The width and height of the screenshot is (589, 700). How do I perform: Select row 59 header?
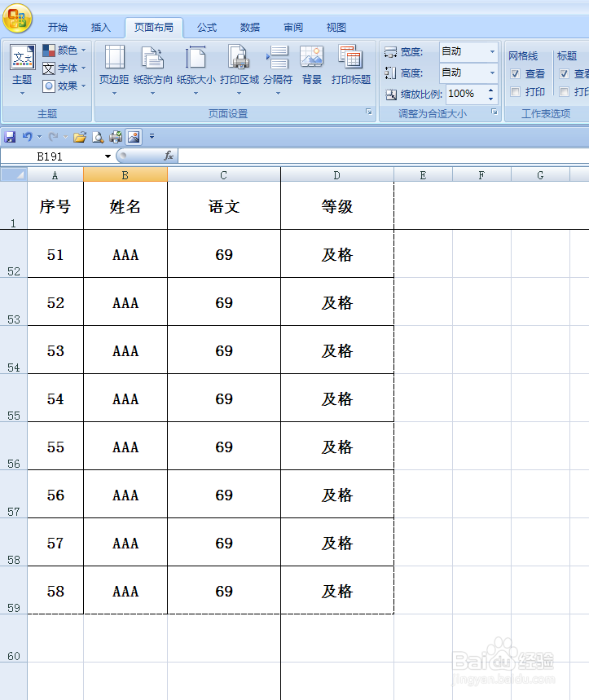click(14, 590)
